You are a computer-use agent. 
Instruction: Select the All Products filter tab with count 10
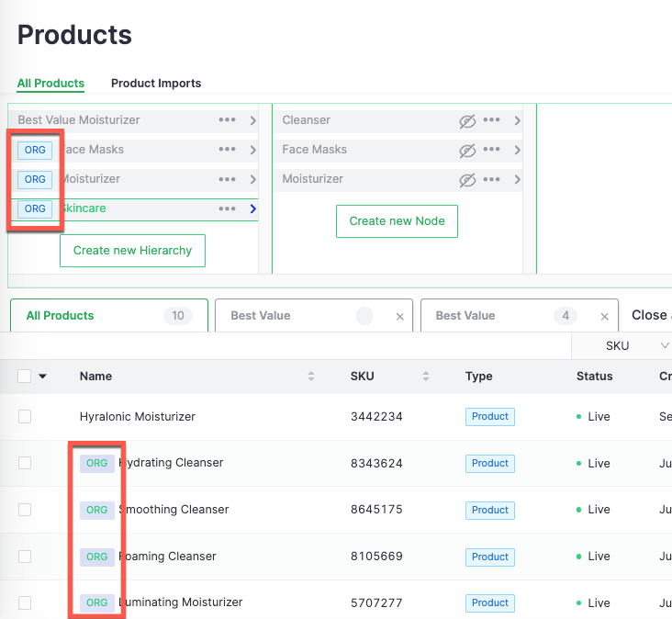click(108, 315)
